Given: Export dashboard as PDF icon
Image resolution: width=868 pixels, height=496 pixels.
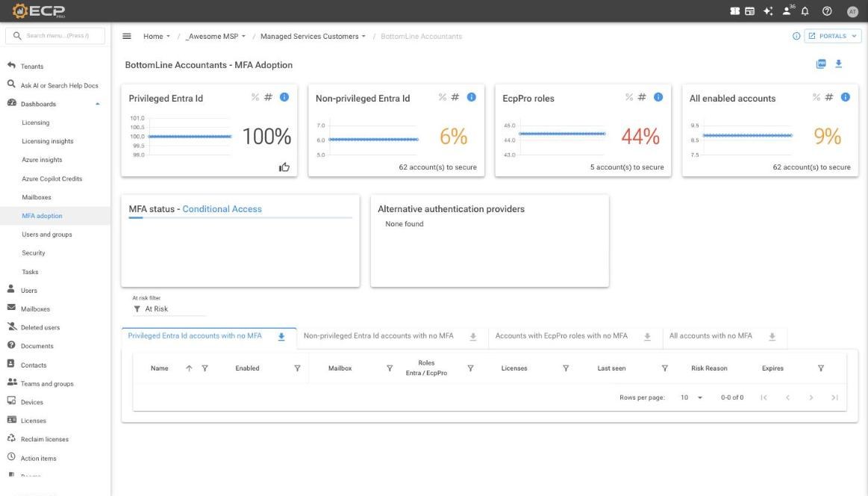Looking at the screenshot, I should 821,63.
